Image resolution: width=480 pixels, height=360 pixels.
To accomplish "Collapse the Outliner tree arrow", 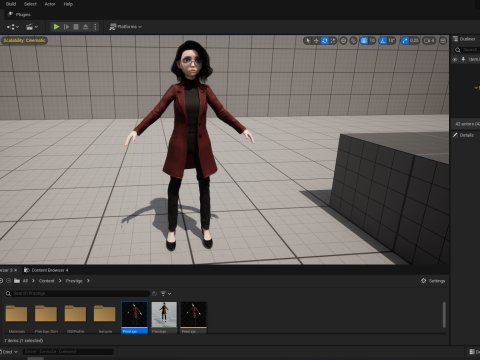I will tap(476, 88).
